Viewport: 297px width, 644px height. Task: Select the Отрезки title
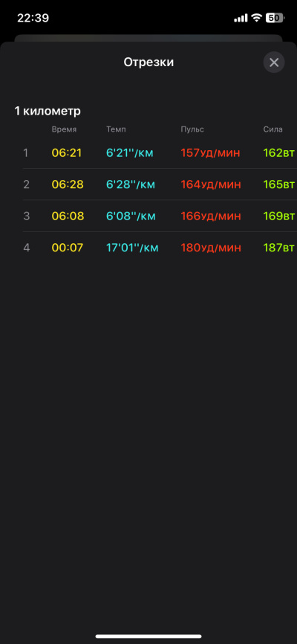click(148, 62)
